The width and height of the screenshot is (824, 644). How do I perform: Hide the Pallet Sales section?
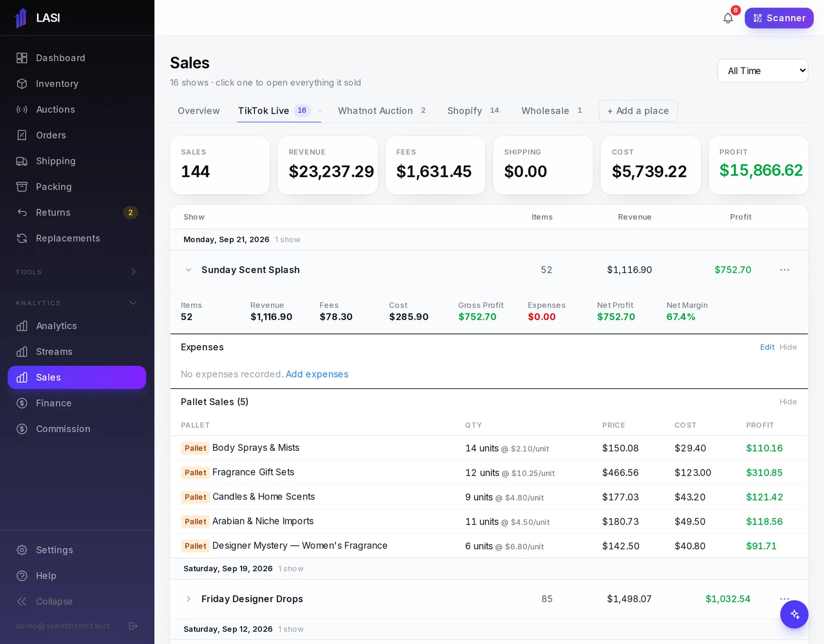(x=788, y=402)
